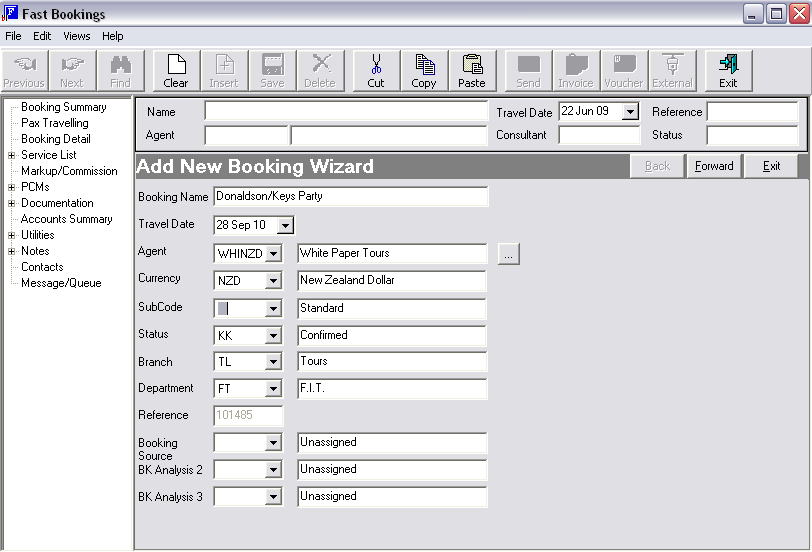812x552 pixels.
Task: Select Contacts in the tree
Action: [42, 268]
